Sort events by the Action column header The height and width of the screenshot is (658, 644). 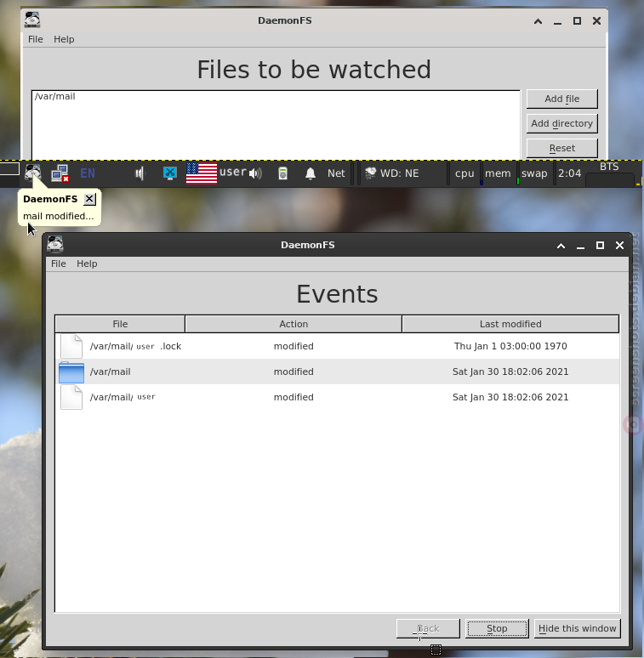tap(294, 324)
